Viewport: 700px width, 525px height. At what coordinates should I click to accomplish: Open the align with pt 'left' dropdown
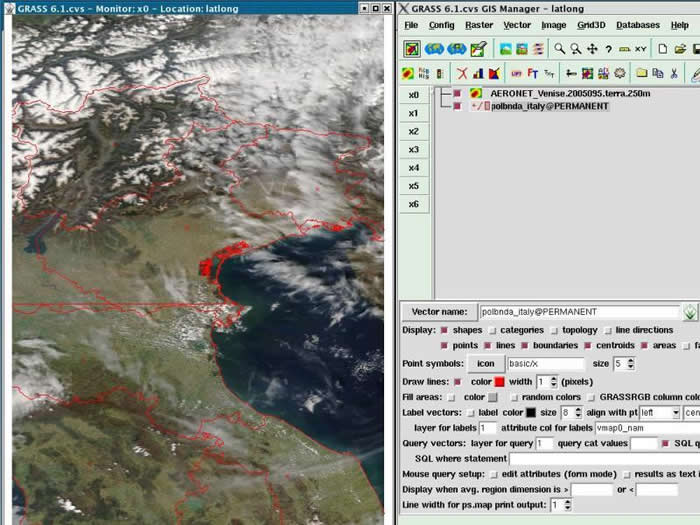(x=675, y=413)
